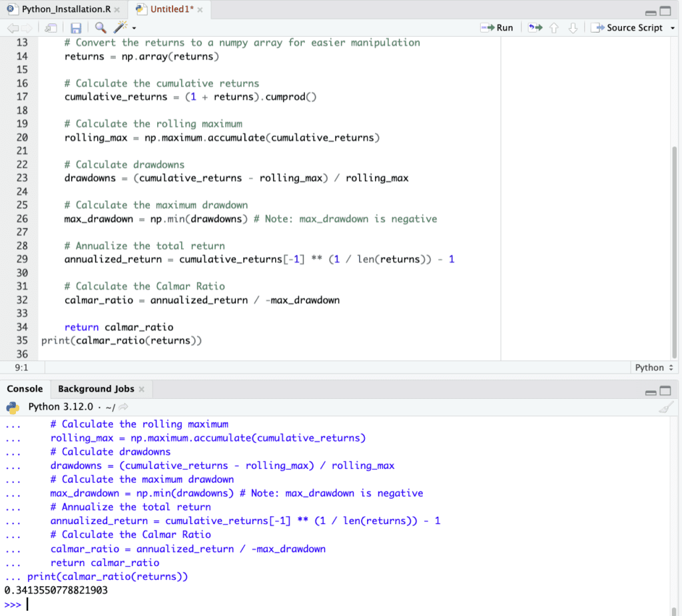Select the Untitled1 tab
682x616 pixels.
click(172, 9)
